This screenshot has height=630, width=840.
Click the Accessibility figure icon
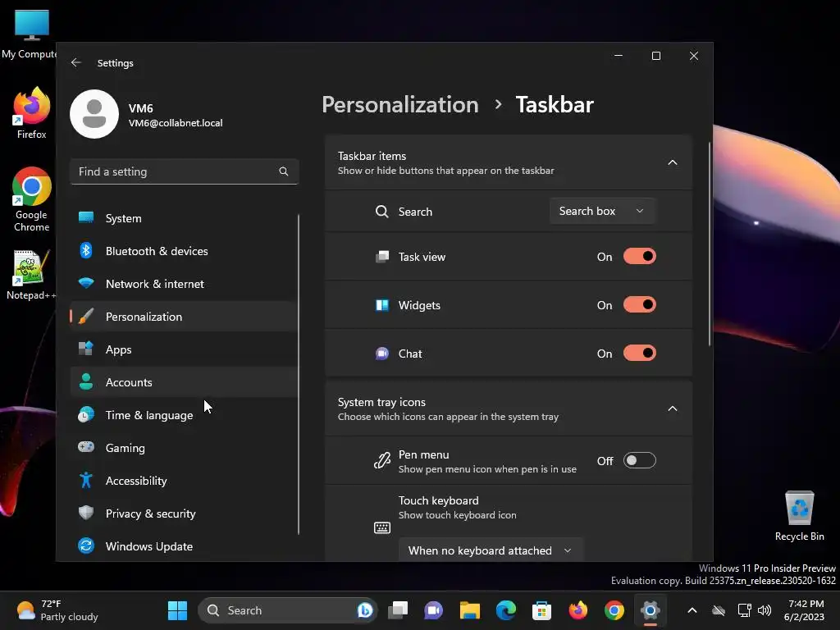85,480
